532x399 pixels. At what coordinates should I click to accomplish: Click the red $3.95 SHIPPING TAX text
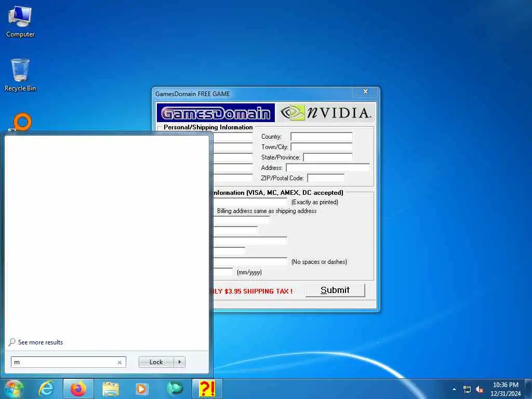pyautogui.click(x=251, y=291)
